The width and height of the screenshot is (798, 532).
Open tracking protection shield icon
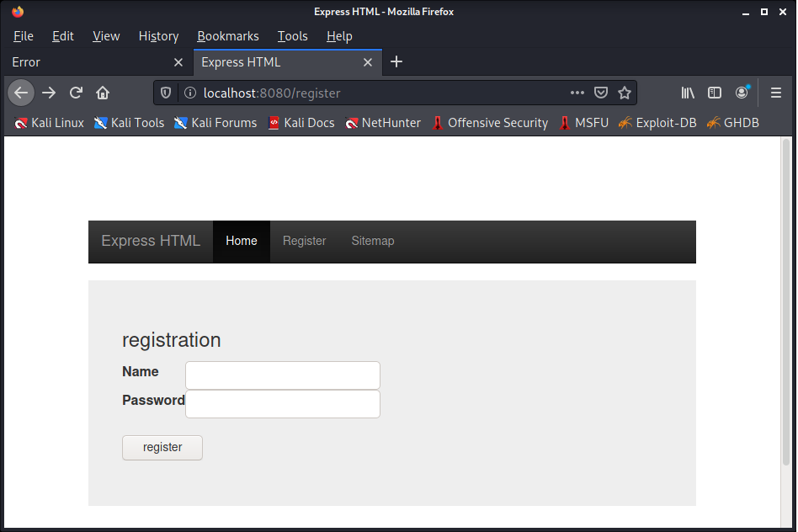165,93
